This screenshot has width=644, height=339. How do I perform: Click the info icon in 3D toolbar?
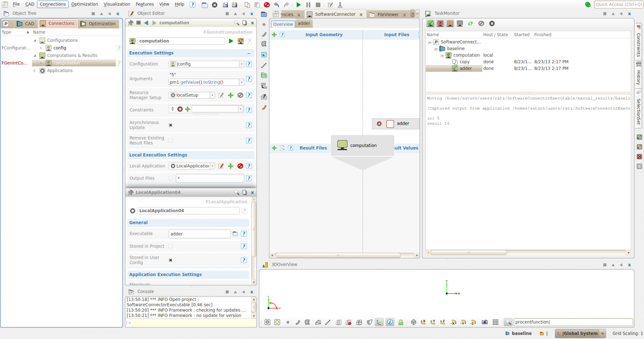pos(390,322)
